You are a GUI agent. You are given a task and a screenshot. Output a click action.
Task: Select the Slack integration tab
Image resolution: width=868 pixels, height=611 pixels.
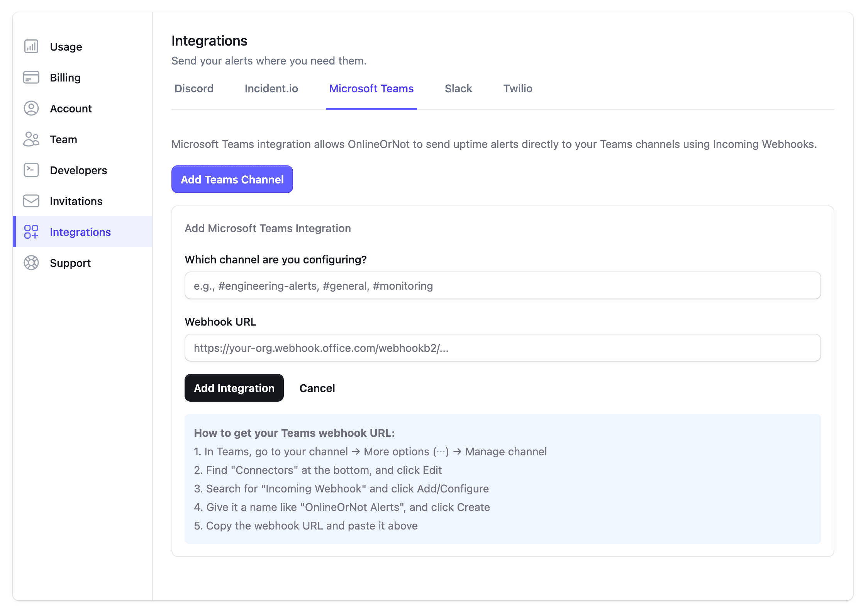pos(458,88)
